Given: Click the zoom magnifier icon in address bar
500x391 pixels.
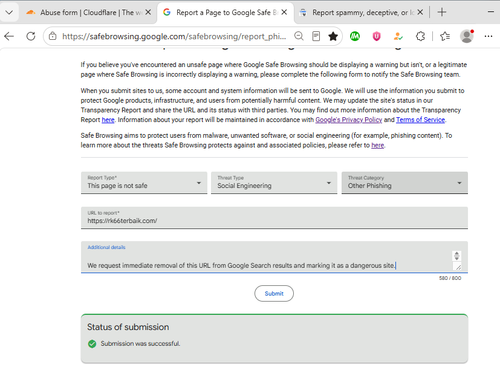Looking at the screenshot, I should coord(299,36).
